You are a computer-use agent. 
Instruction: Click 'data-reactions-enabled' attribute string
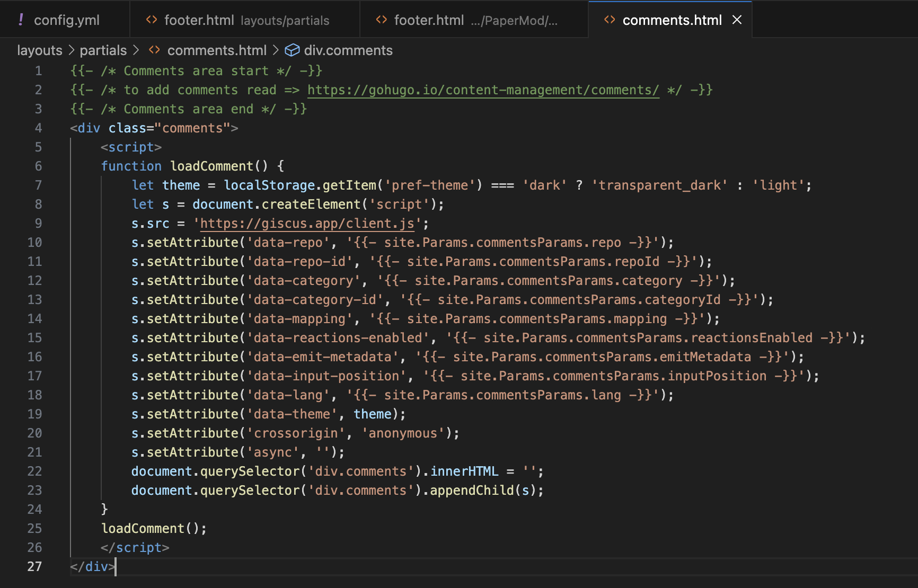coord(338,338)
